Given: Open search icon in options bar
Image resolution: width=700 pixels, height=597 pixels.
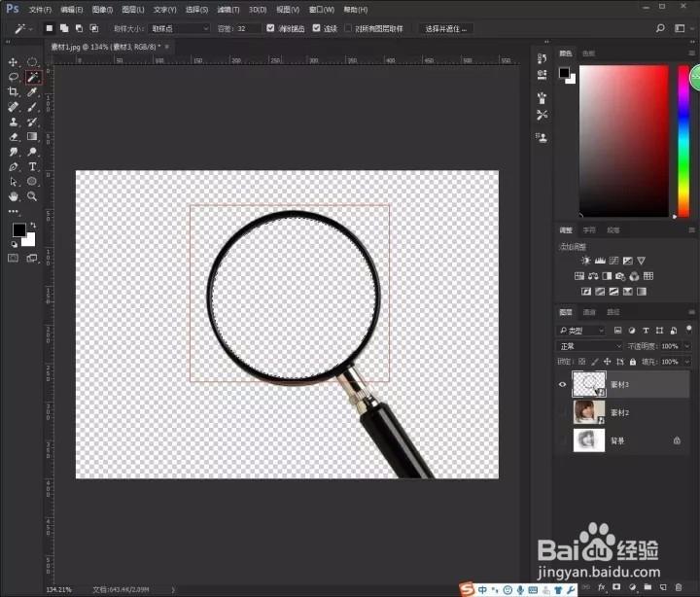Looking at the screenshot, I should tap(660, 28).
